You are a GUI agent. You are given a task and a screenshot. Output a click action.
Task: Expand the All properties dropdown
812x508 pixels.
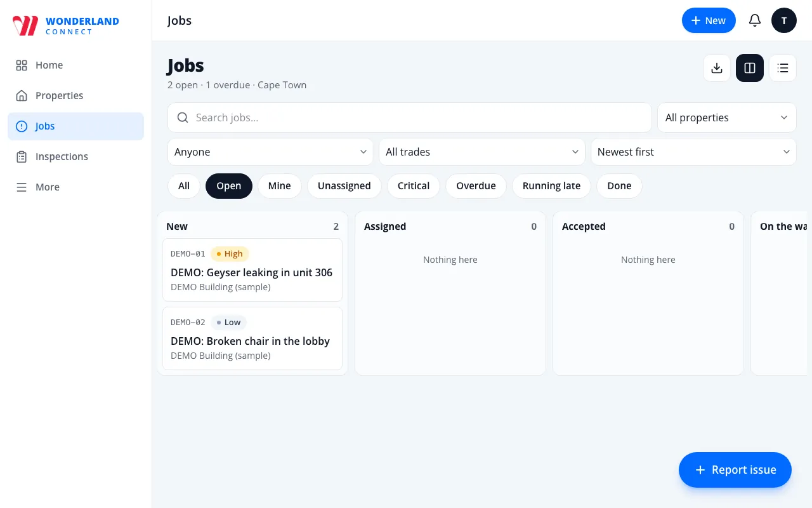(727, 117)
